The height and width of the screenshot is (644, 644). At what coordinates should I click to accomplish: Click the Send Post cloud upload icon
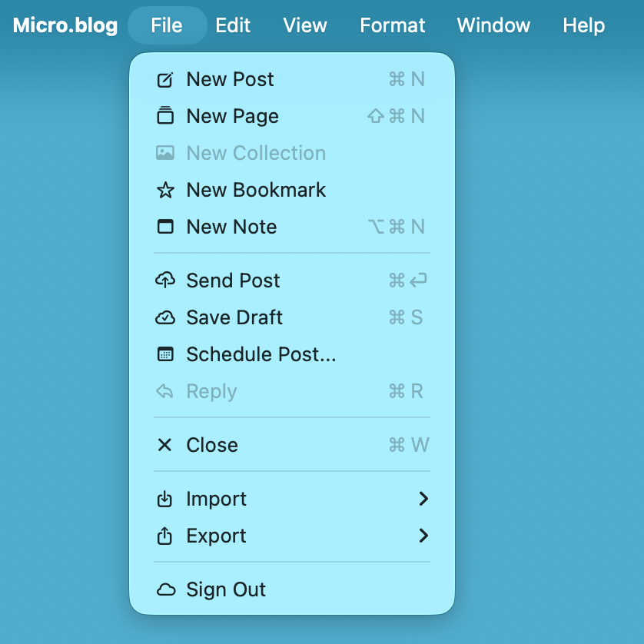tap(165, 280)
